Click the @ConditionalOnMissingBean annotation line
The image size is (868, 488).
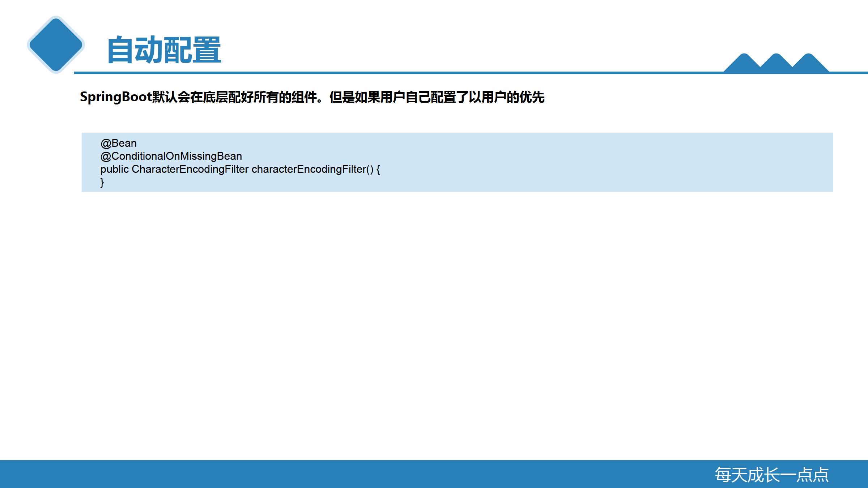tap(171, 156)
